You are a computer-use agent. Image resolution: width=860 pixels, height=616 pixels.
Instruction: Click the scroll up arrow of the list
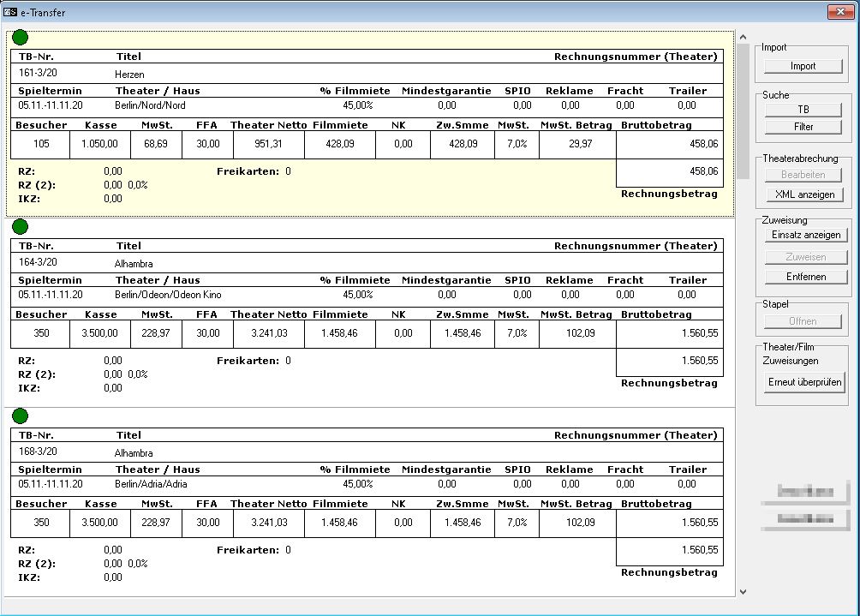click(x=743, y=38)
